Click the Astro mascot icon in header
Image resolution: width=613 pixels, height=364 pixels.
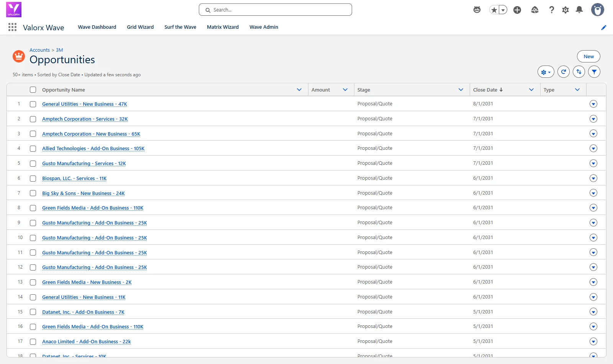pyautogui.click(x=477, y=10)
